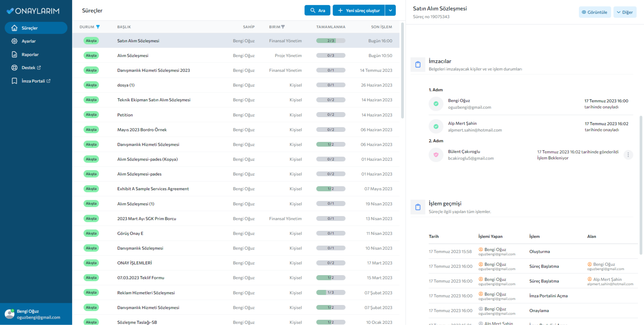This screenshot has width=644, height=325.
Task: Create new process with Yeni süreç oluştur
Action: point(358,10)
